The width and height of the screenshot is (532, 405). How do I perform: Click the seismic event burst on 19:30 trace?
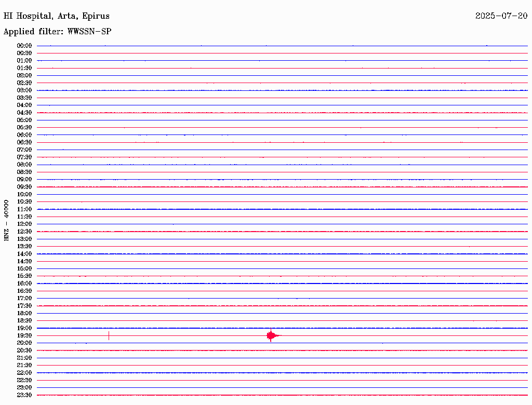[273, 335]
